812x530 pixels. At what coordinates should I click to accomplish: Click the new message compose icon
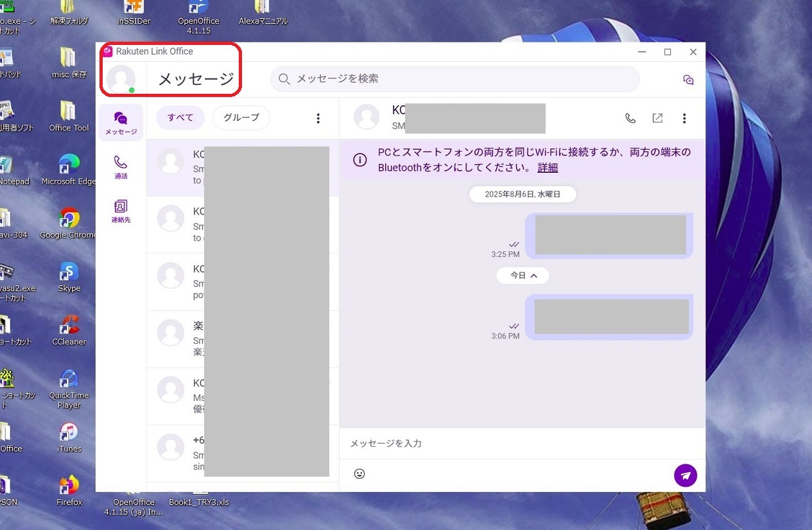688,80
